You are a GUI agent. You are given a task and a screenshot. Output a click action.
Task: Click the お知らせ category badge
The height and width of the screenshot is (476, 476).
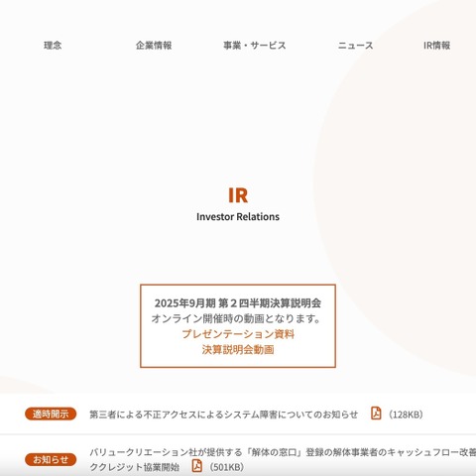(51, 459)
